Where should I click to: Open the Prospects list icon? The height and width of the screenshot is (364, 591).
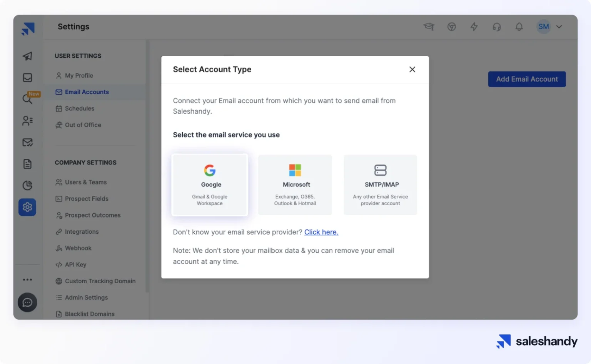[x=27, y=121]
